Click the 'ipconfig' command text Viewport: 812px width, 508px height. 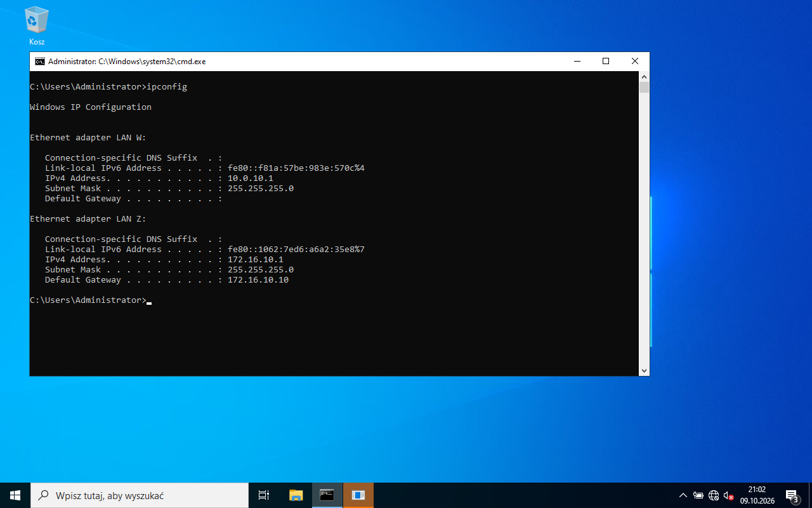coord(167,87)
